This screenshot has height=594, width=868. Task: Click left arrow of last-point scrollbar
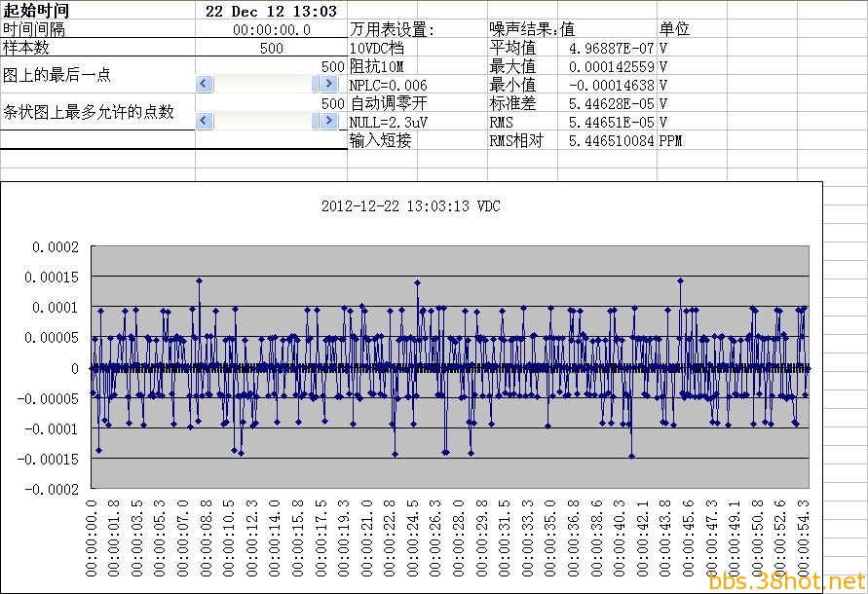(205, 84)
